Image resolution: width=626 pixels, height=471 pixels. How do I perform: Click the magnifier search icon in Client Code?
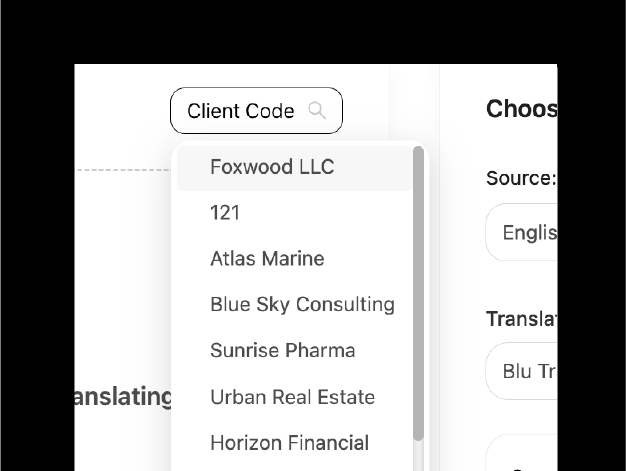pos(317,110)
